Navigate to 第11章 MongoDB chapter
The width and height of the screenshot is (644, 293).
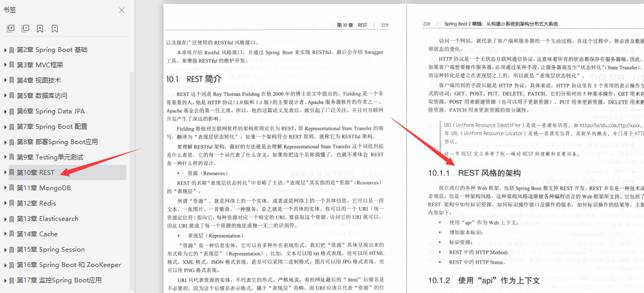click(x=44, y=188)
